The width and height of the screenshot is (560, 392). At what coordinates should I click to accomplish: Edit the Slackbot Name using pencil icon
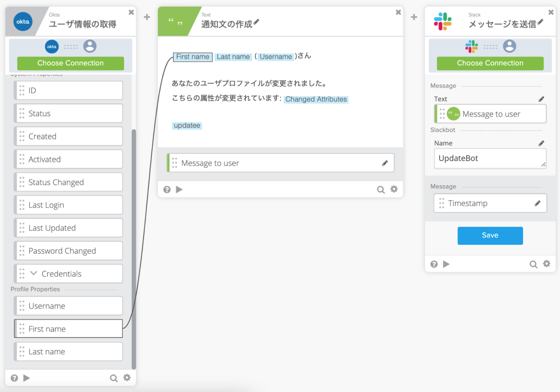click(x=541, y=143)
